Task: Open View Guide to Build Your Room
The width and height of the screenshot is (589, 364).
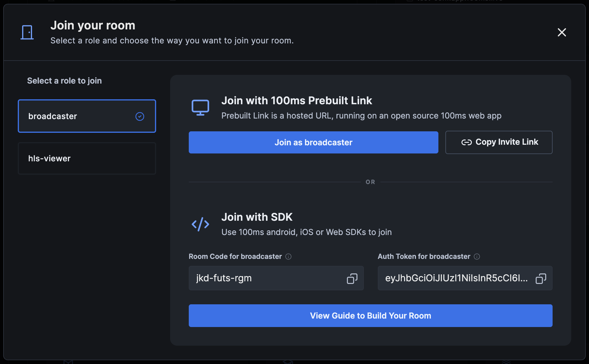Action: point(371,316)
